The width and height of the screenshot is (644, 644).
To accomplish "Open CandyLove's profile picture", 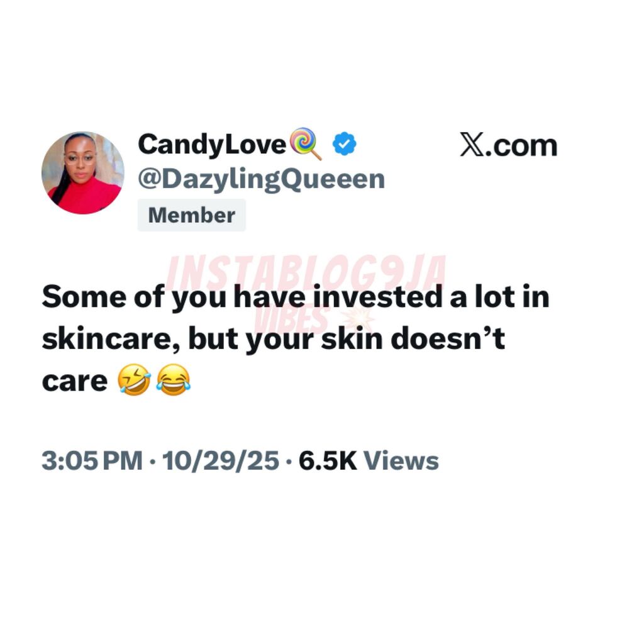I will coord(83,173).
